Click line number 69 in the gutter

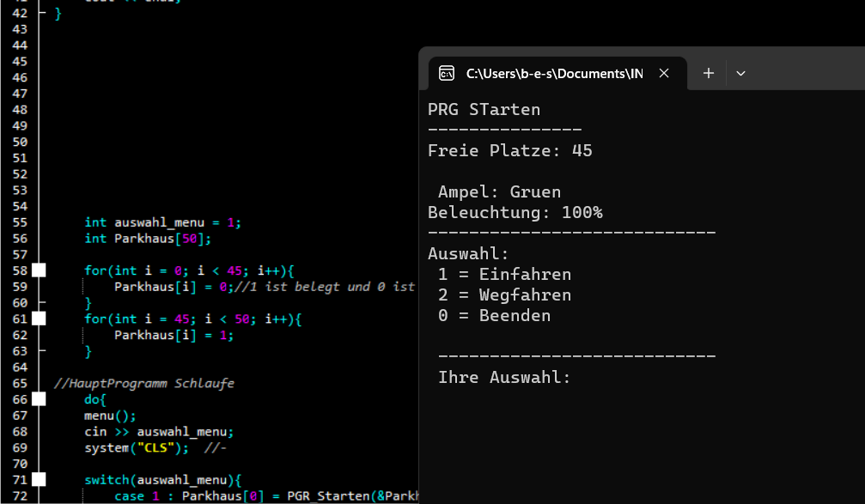pyautogui.click(x=20, y=447)
